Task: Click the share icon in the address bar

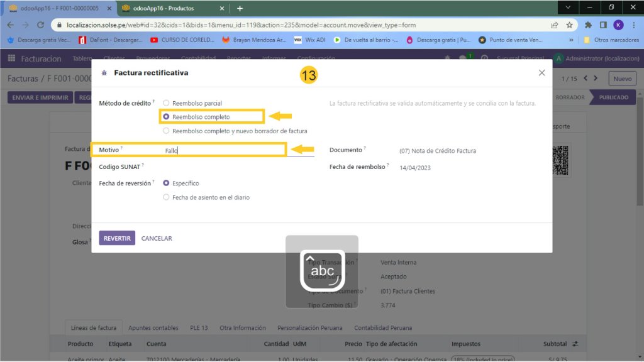Action: tap(554, 25)
